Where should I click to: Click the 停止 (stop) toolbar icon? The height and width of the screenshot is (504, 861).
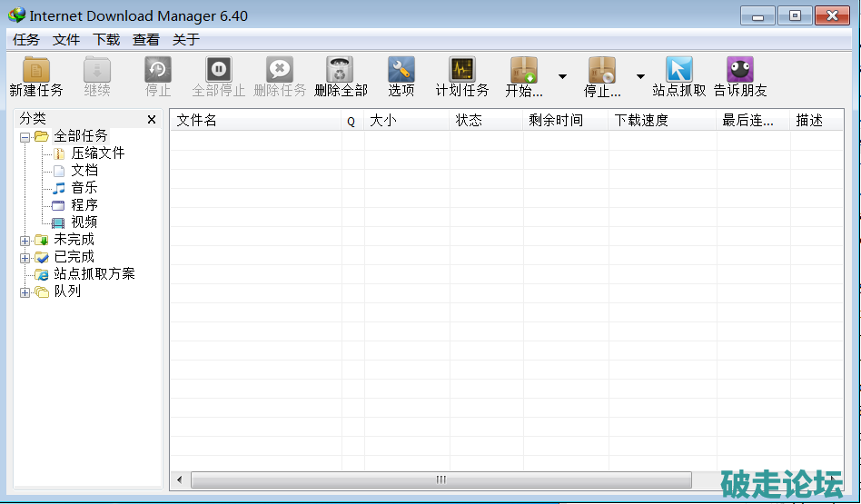(158, 70)
